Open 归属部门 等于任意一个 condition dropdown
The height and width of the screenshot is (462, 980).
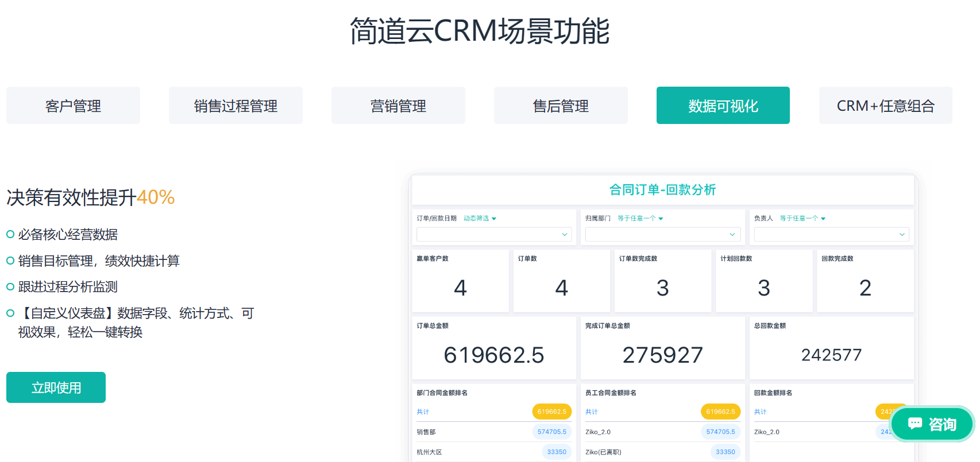[x=640, y=219]
